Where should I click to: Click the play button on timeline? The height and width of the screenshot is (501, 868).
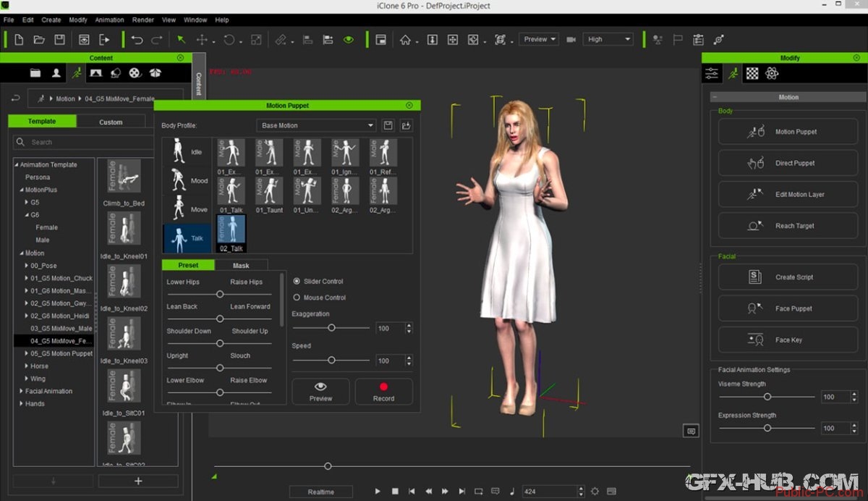point(378,492)
